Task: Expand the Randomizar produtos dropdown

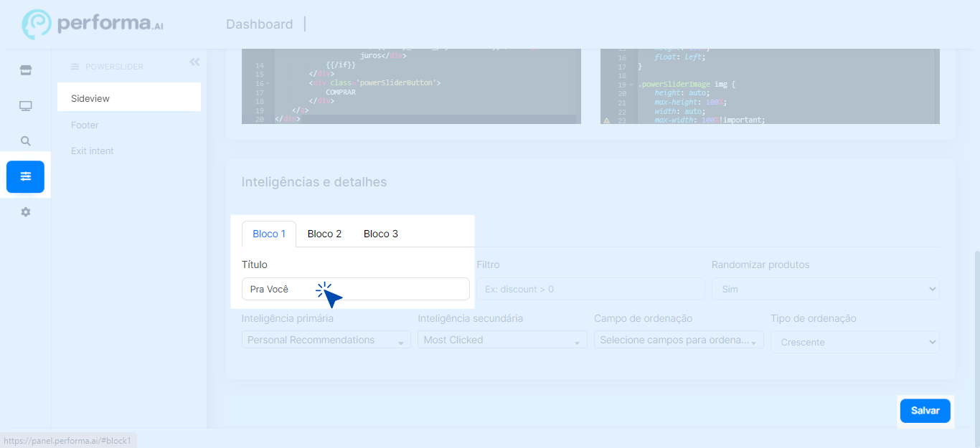Action: 825,289
